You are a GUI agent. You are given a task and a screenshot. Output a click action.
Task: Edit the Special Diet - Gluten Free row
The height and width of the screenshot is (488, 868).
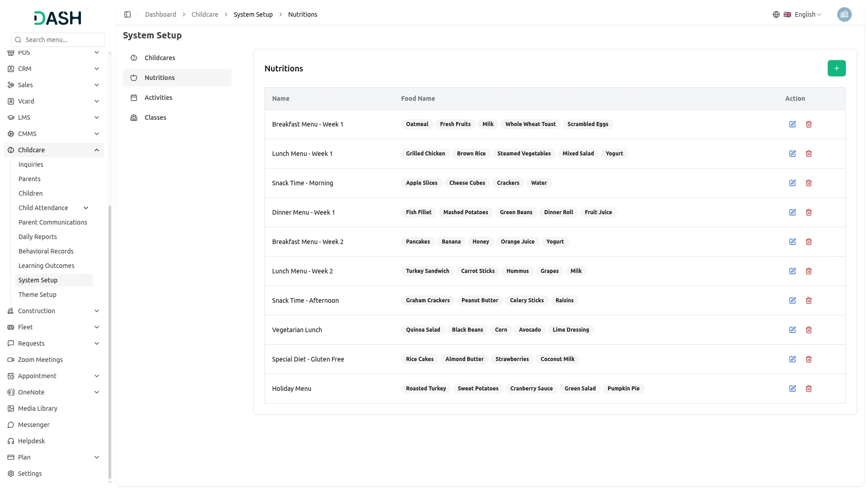793,359
